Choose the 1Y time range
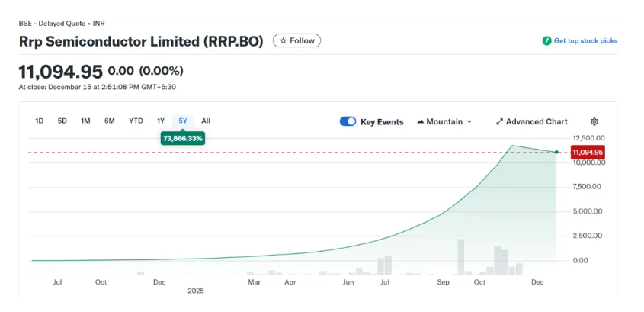This screenshot has height=312, width=644. point(161,121)
